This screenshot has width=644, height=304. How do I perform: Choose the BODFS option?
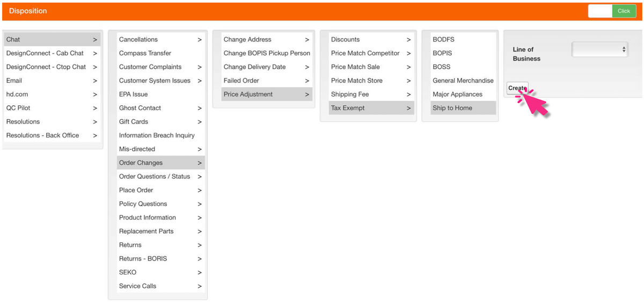443,40
